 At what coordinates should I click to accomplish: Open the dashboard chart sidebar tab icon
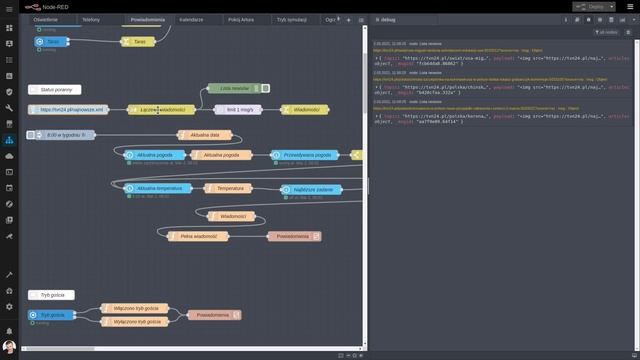(622, 20)
